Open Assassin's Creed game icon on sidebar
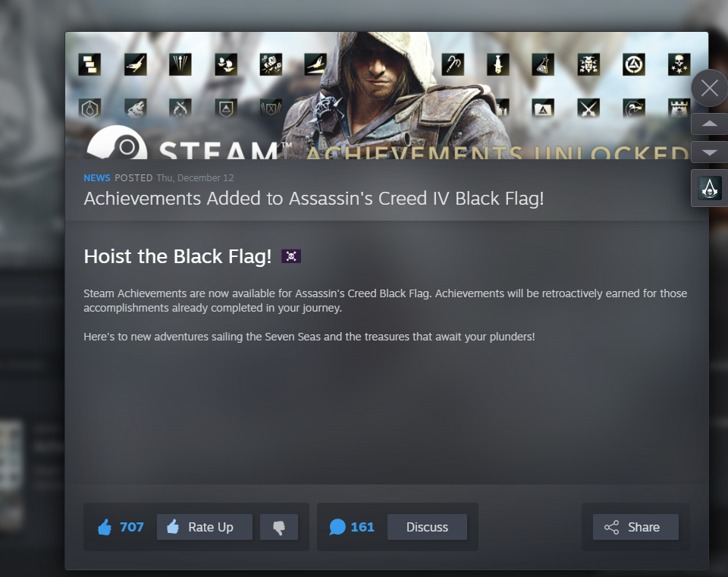Screen dimensions: 728x577 pos(710,188)
